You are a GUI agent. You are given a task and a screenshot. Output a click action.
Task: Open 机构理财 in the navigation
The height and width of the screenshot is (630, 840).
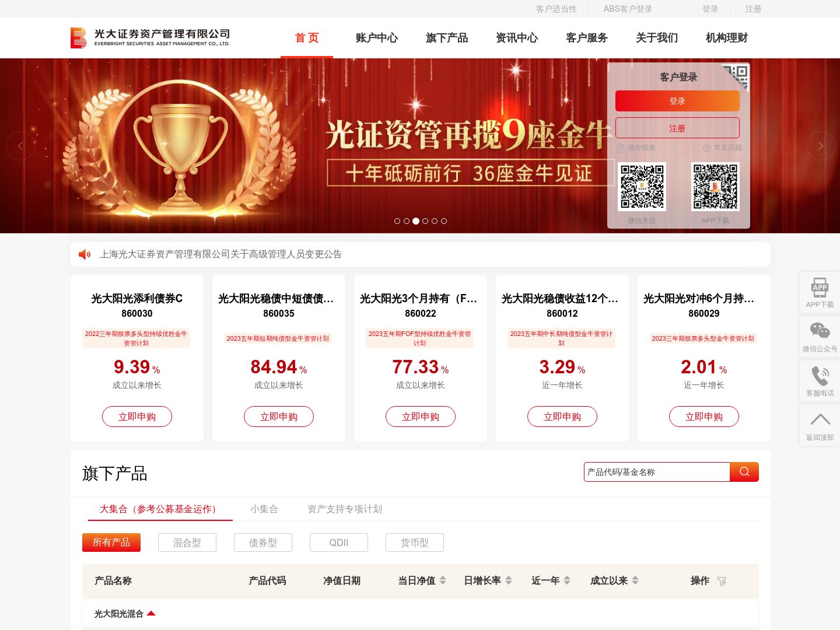pos(727,38)
